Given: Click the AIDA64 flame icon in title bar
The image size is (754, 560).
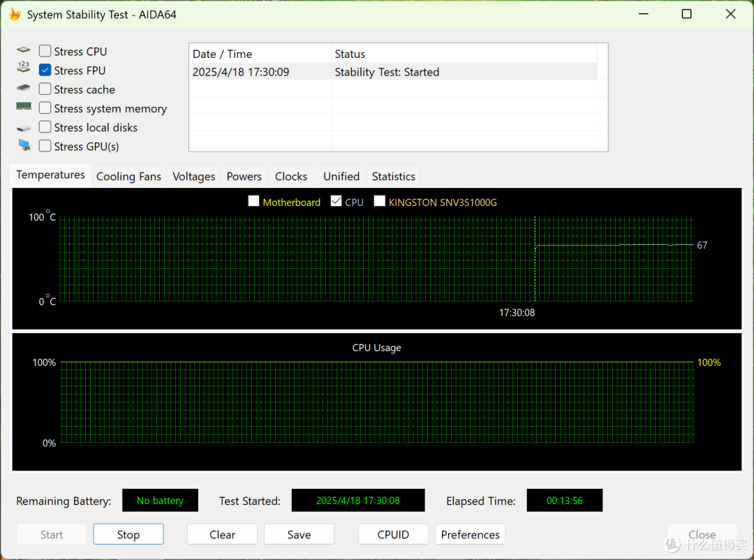Looking at the screenshot, I should click(x=15, y=15).
